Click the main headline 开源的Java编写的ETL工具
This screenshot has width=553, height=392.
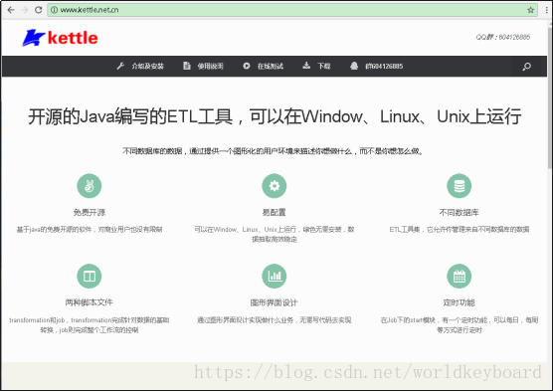pyautogui.click(x=275, y=116)
